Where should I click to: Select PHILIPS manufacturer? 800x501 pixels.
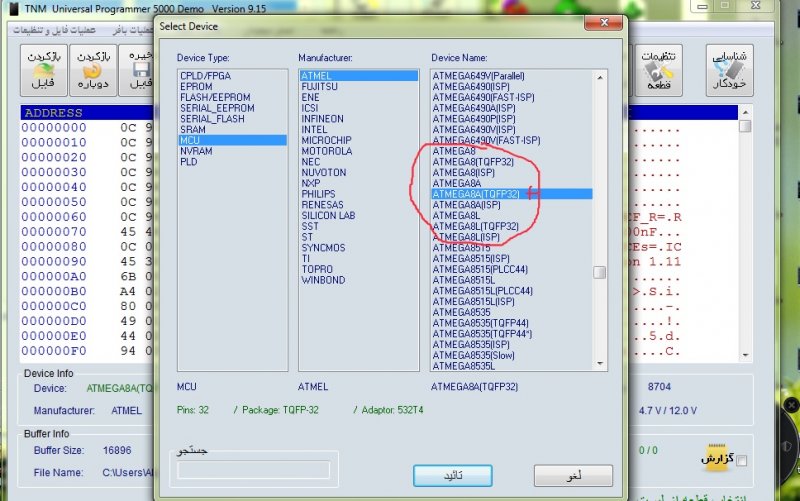318,194
